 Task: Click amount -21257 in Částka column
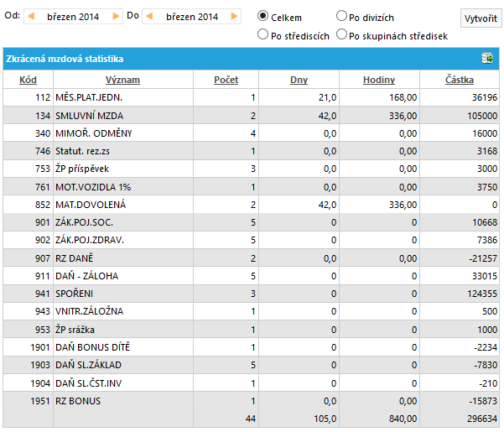[x=483, y=258]
